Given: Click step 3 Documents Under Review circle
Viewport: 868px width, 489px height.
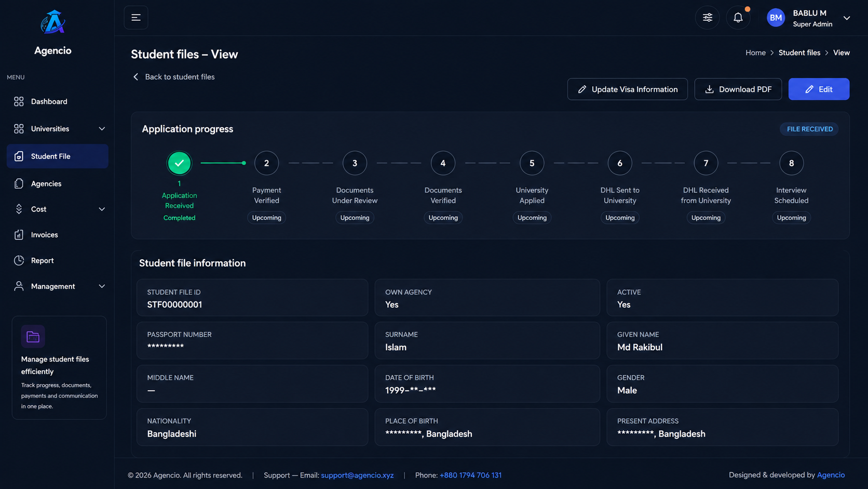Looking at the screenshot, I should click(x=355, y=163).
